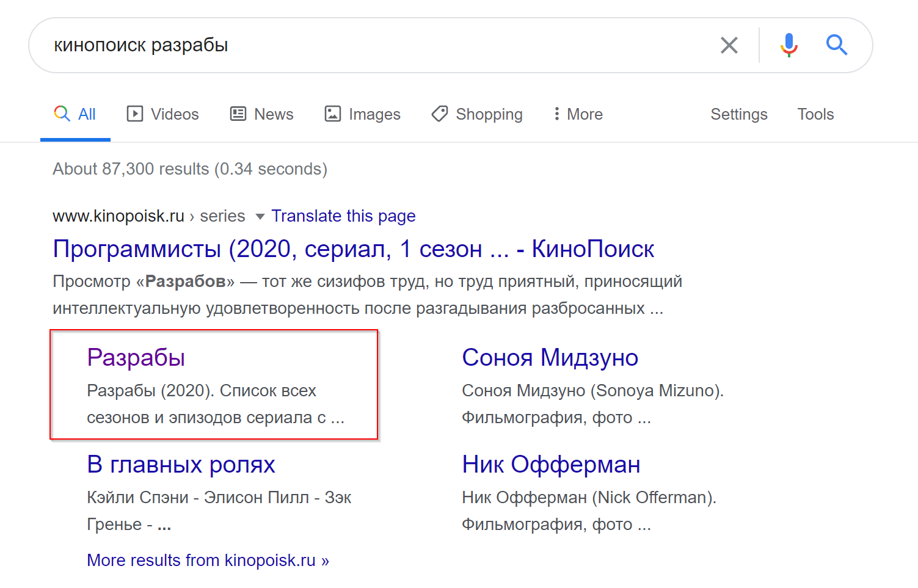Image resolution: width=918 pixels, height=588 pixels.
Task: Click the News newspaper icon
Action: click(x=238, y=114)
